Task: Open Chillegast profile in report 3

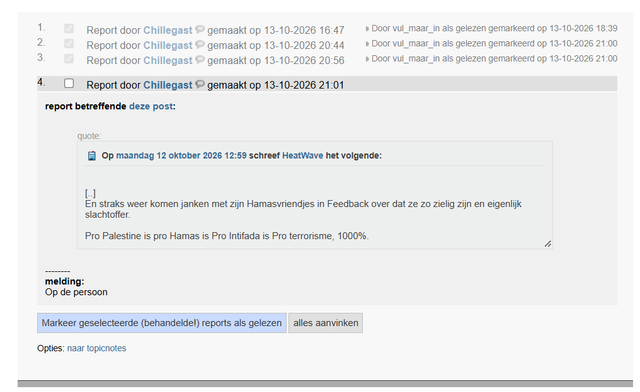Action: click(x=168, y=60)
